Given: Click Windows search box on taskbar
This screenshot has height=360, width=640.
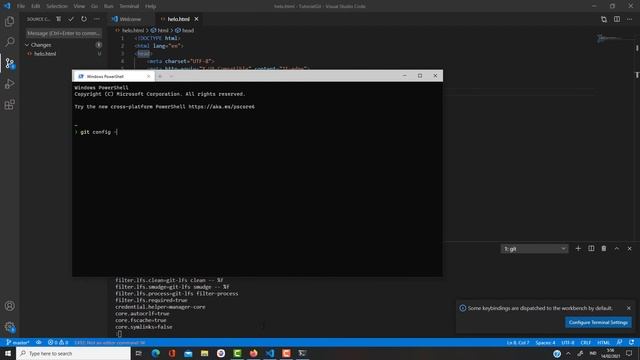Looking at the screenshot, I should coord(73,353).
